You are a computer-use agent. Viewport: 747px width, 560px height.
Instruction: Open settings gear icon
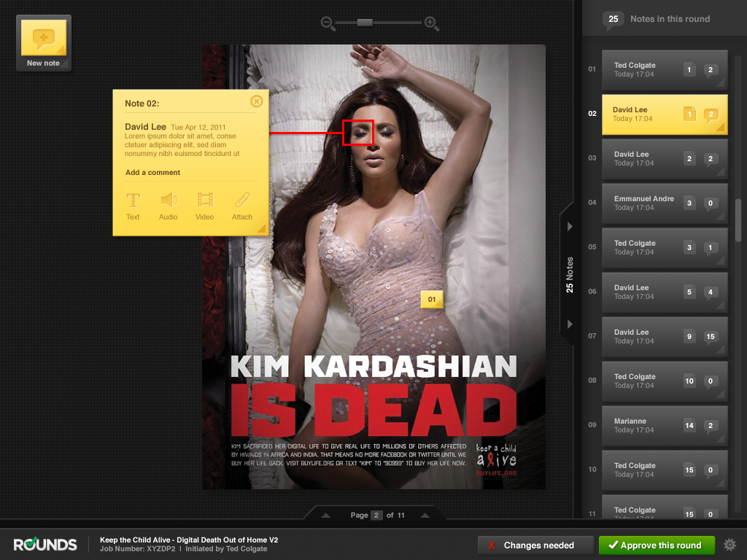pyautogui.click(x=729, y=545)
